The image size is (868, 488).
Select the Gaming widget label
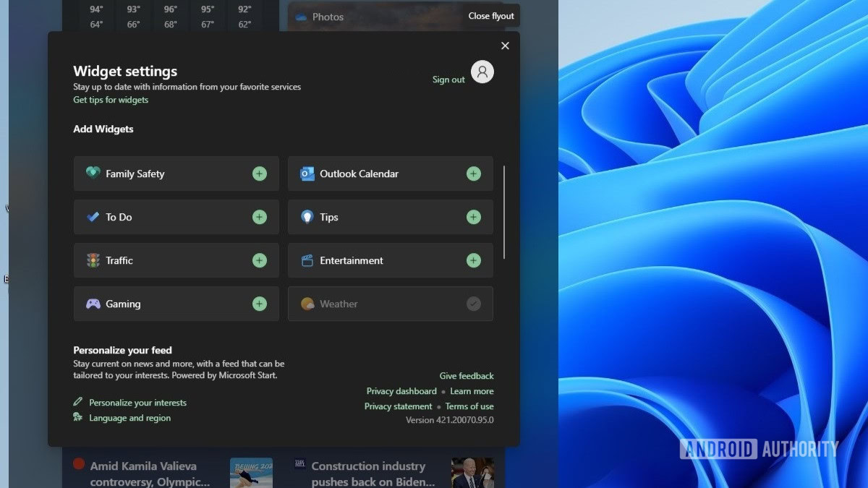coord(123,304)
